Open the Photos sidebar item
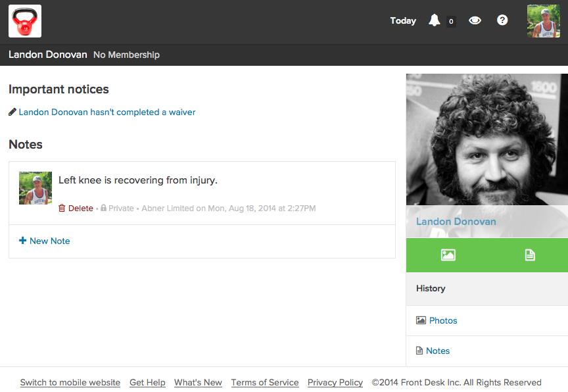Image resolution: width=568 pixels, height=392 pixels. point(442,320)
